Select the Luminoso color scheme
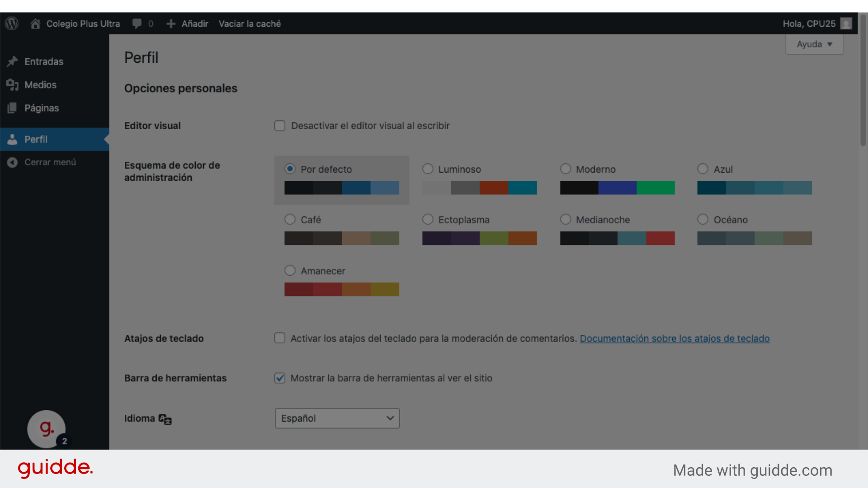Image resolution: width=868 pixels, height=488 pixels. pos(428,169)
